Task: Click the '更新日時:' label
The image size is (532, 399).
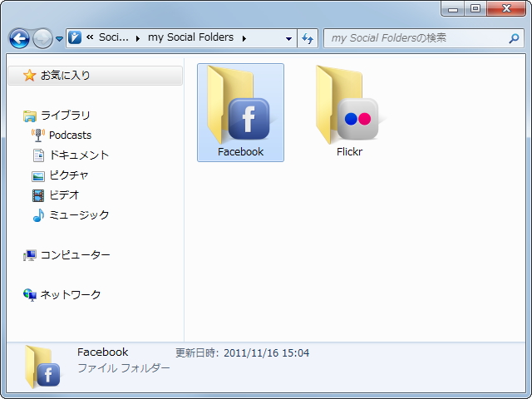Action: pyautogui.click(x=197, y=352)
